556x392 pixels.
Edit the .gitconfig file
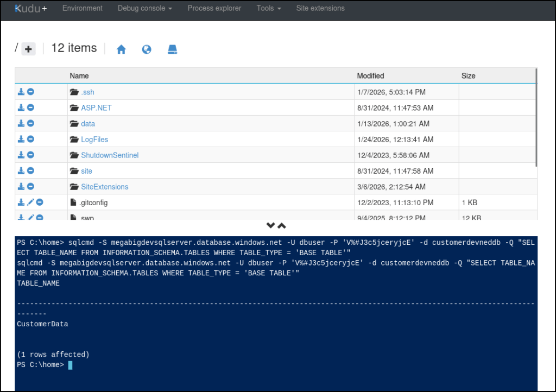(x=30, y=203)
